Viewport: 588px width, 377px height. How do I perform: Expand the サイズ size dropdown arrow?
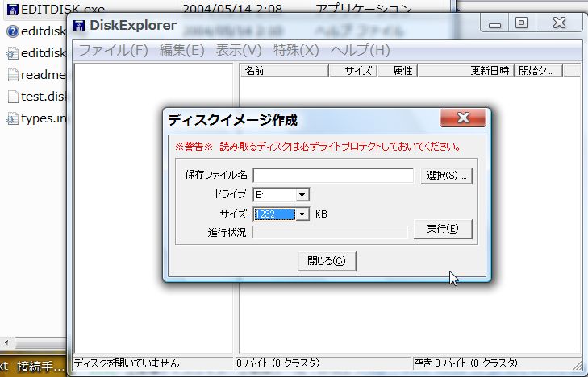[x=302, y=214]
